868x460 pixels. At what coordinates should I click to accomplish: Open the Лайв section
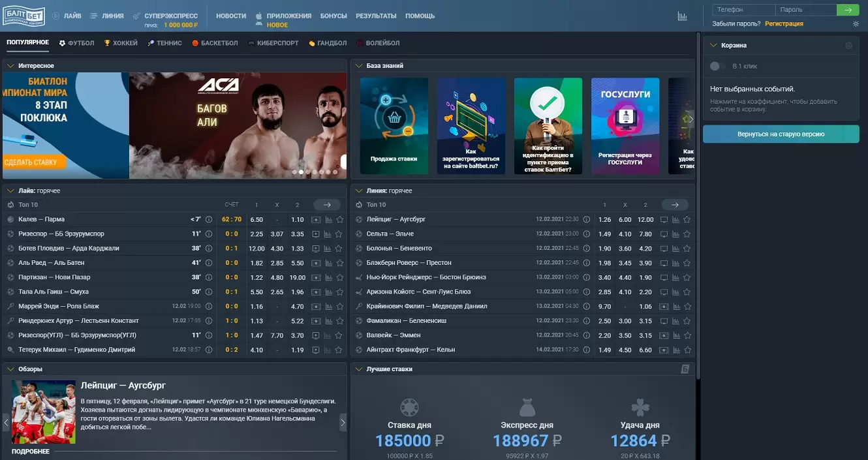click(x=67, y=16)
